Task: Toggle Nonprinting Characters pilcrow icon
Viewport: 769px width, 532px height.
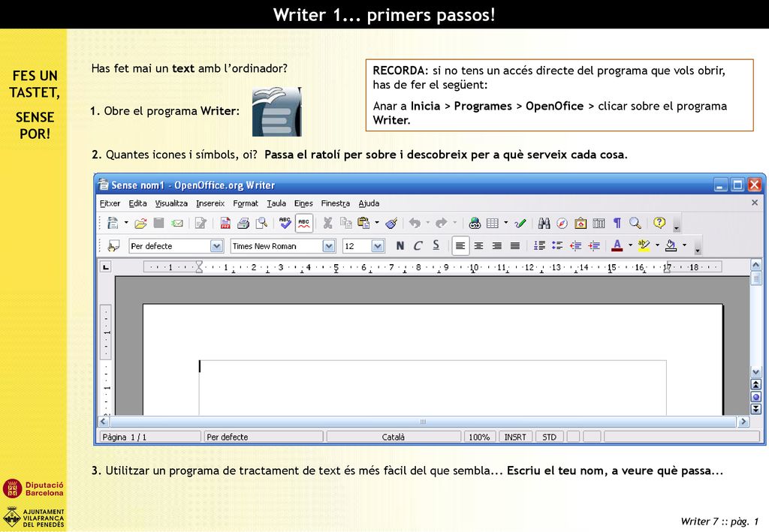Action: point(617,224)
